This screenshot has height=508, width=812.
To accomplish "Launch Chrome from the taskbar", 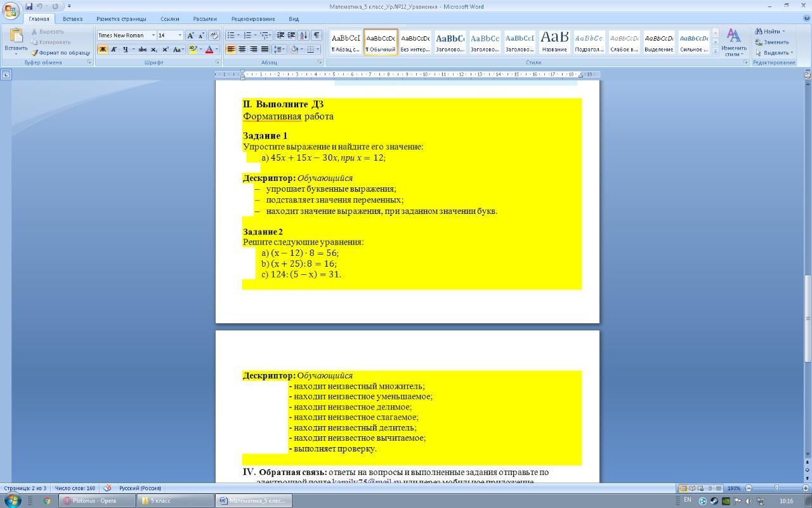I will point(46,500).
